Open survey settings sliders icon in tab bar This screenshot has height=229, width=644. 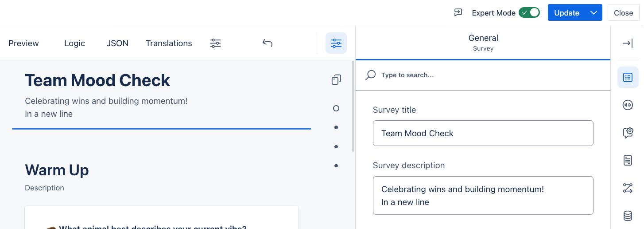tap(215, 43)
